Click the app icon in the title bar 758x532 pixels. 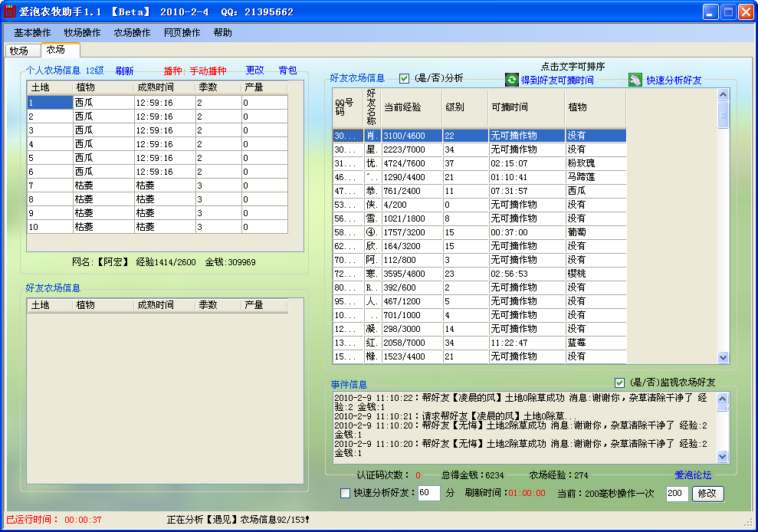click(x=10, y=11)
